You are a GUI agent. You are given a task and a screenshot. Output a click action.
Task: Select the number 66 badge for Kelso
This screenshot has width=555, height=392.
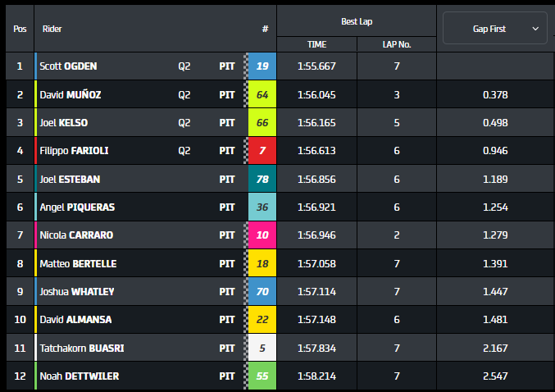point(262,123)
